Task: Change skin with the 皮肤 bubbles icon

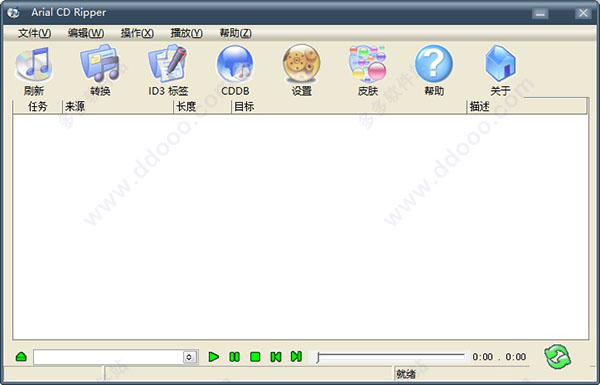Action: 368,64
